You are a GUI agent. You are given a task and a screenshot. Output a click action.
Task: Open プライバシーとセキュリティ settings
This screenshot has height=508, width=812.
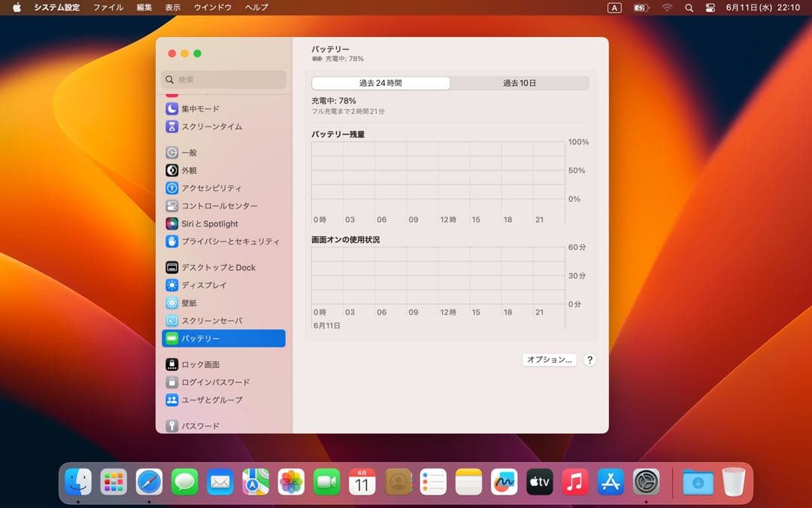tap(226, 241)
